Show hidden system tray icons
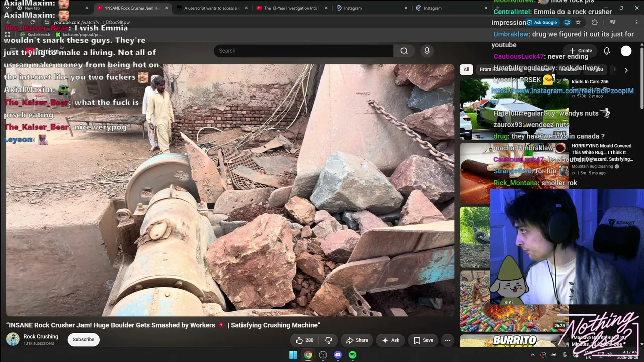644x362 pixels. [532, 355]
